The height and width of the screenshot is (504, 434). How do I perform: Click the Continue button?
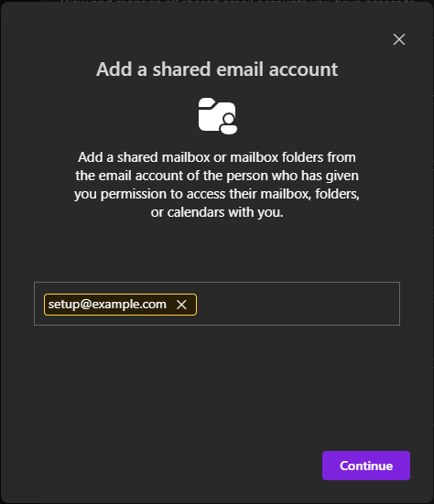(366, 466)
